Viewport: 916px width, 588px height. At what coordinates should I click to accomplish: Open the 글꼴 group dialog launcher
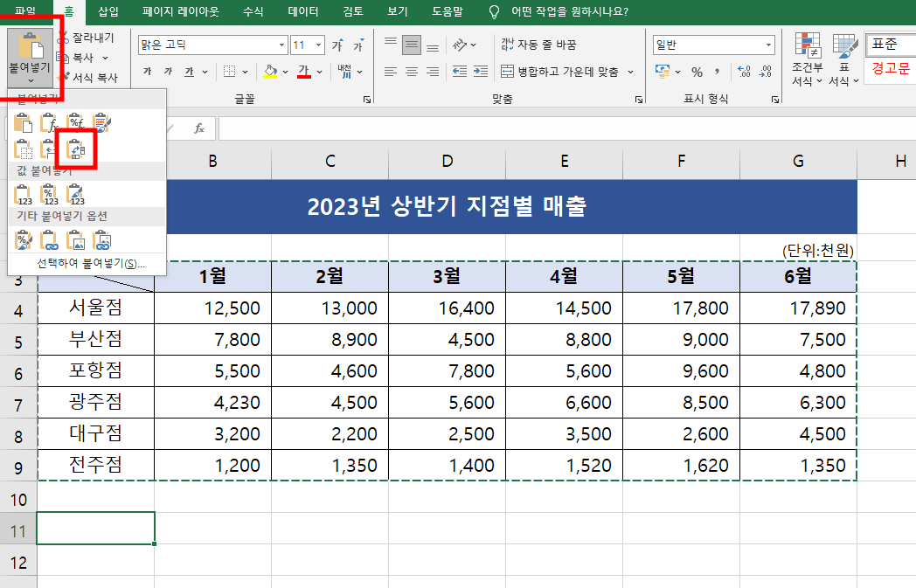(367, 100)
